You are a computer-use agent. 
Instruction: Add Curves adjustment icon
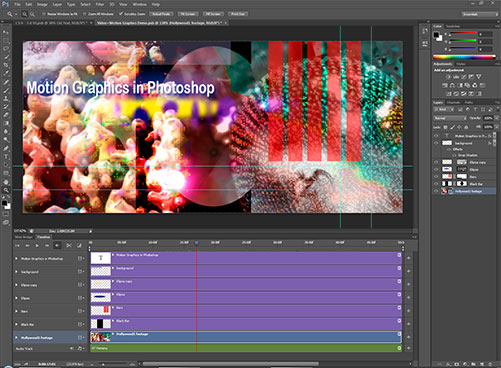[x=463, y=77]
